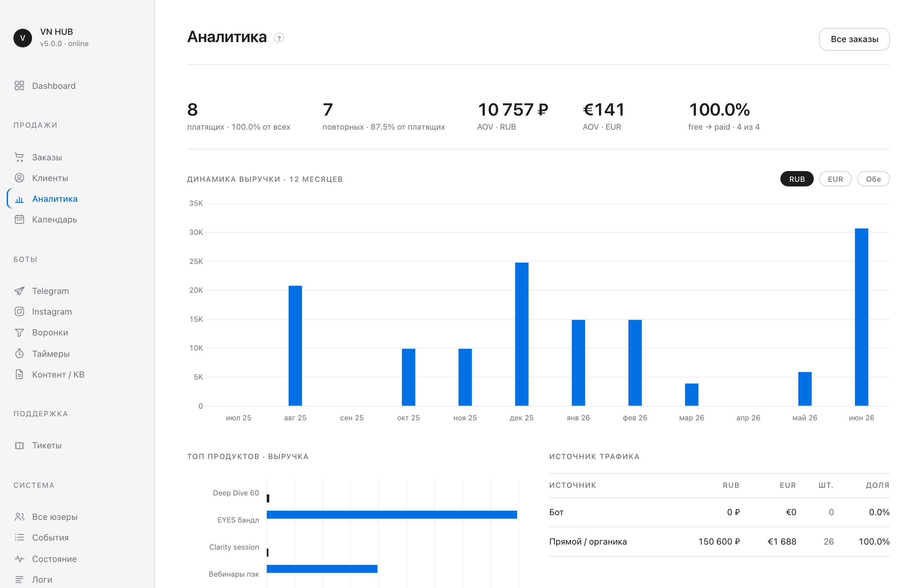922x588 pixels.
Task: Click the lines icon for Логи
Action: (x=19, y=580)
